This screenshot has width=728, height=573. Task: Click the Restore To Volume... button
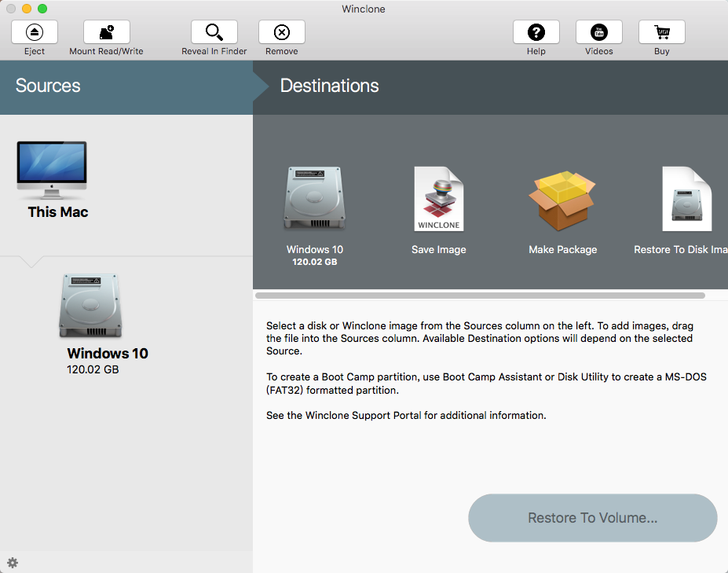click(x=592, y=518)
